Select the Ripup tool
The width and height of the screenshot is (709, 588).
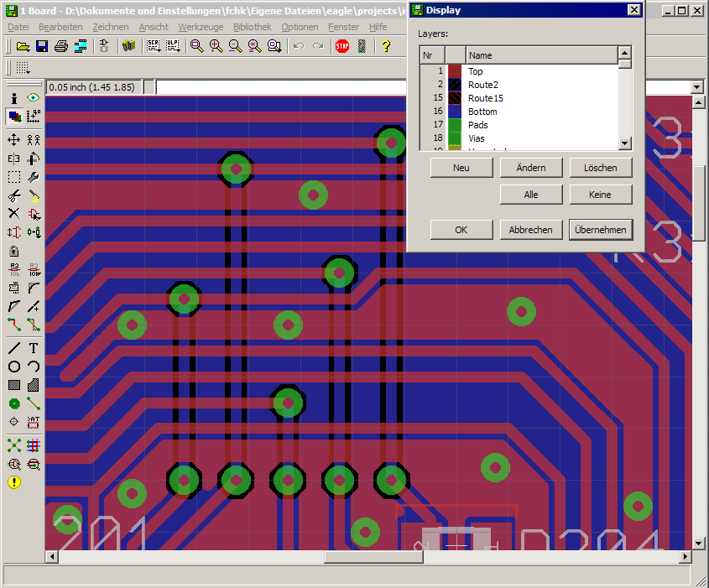[x=34, y=324]
